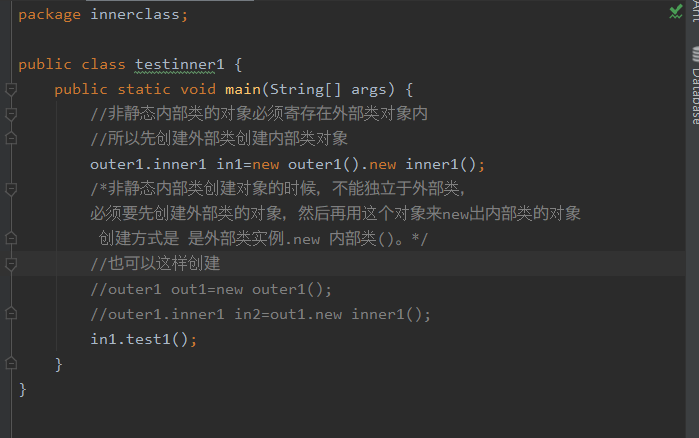699x438 pixels.
Task: Click fold end marker beside 创建方式是 line
Action: [x=11, y=238]
